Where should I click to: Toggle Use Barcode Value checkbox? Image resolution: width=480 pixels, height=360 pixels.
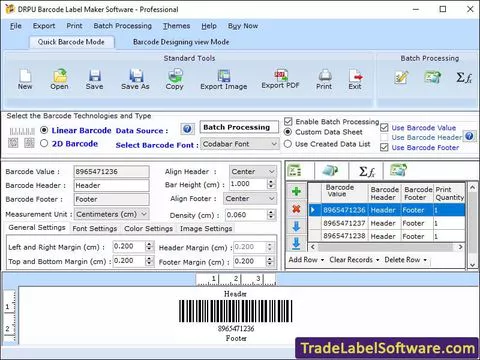coord(384,127)
